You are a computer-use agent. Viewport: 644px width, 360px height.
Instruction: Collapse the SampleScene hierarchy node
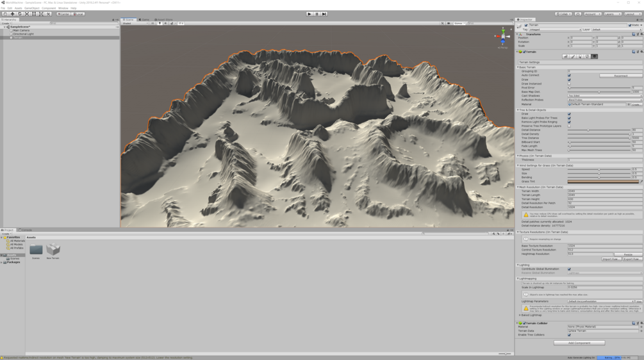(x=5, y=27)
